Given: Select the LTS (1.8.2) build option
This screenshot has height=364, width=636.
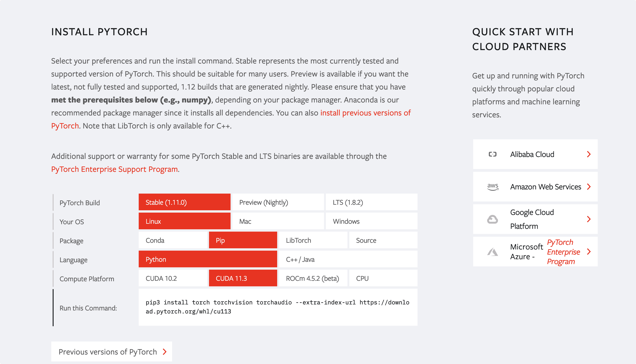Looking at the screenshot, I should (x=371, y=202).
